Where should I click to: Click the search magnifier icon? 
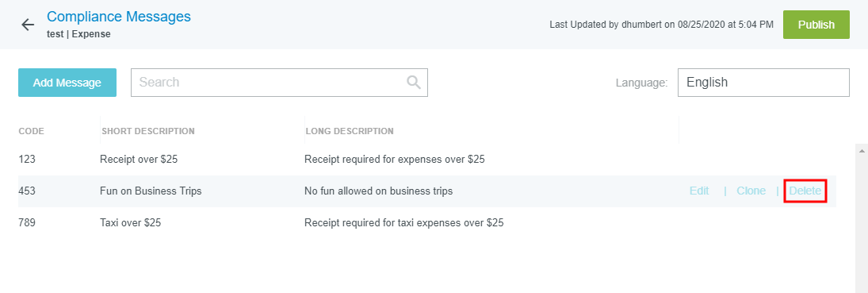click(x=414, y=82)
